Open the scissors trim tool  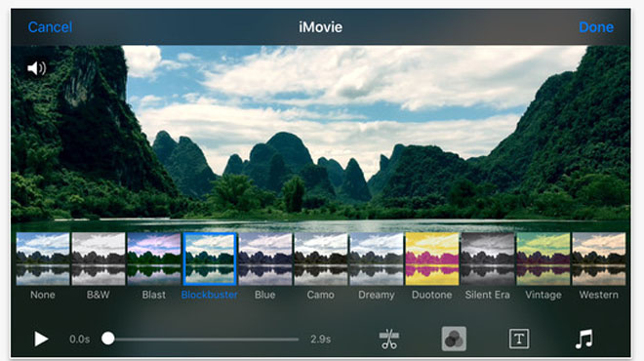[388, 340]
